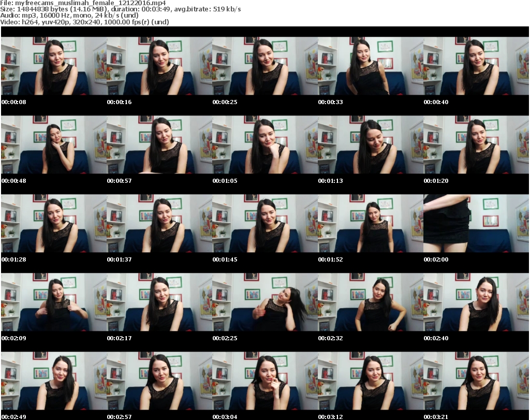The image size is (530, 420).
Task: Click the 00:00:40 timestamp label
Action: click(436, 102)
